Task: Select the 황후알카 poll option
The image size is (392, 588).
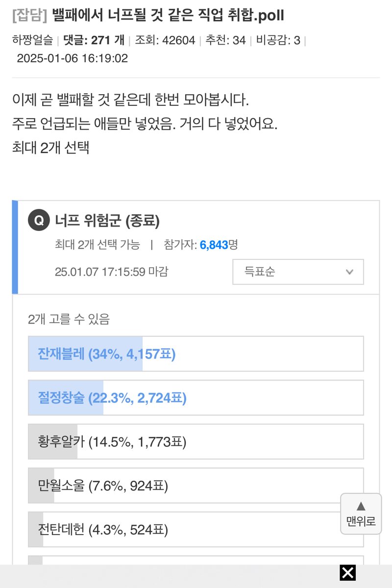Action: (196, 442)
